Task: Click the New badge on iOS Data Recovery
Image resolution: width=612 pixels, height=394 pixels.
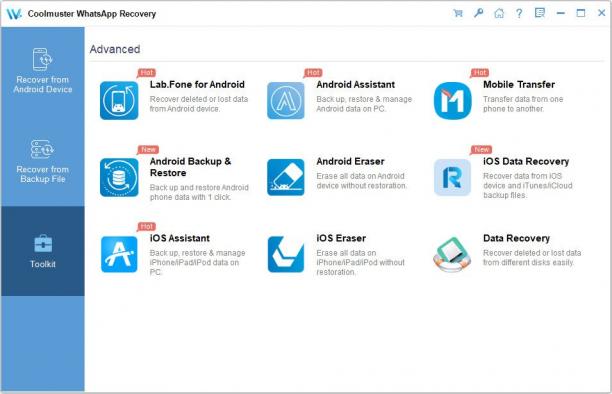Action: (481, 150)
